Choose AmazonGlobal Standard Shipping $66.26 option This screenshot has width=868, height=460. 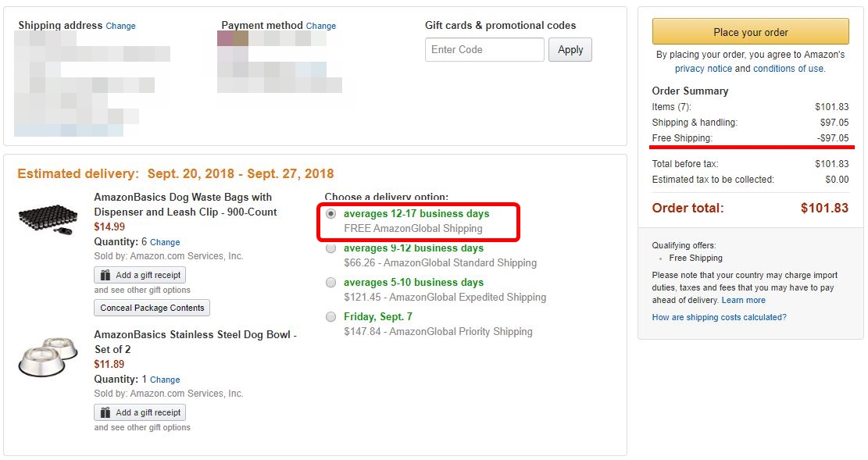pos(331,248)
